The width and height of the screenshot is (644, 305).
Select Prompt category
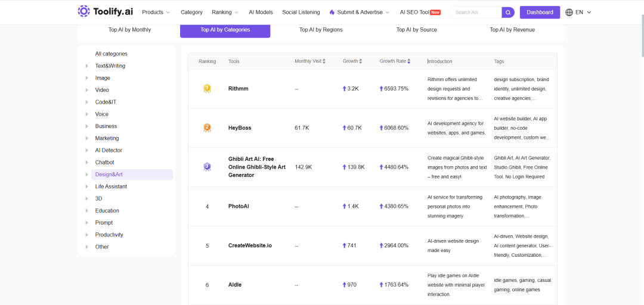coord(104,222)
